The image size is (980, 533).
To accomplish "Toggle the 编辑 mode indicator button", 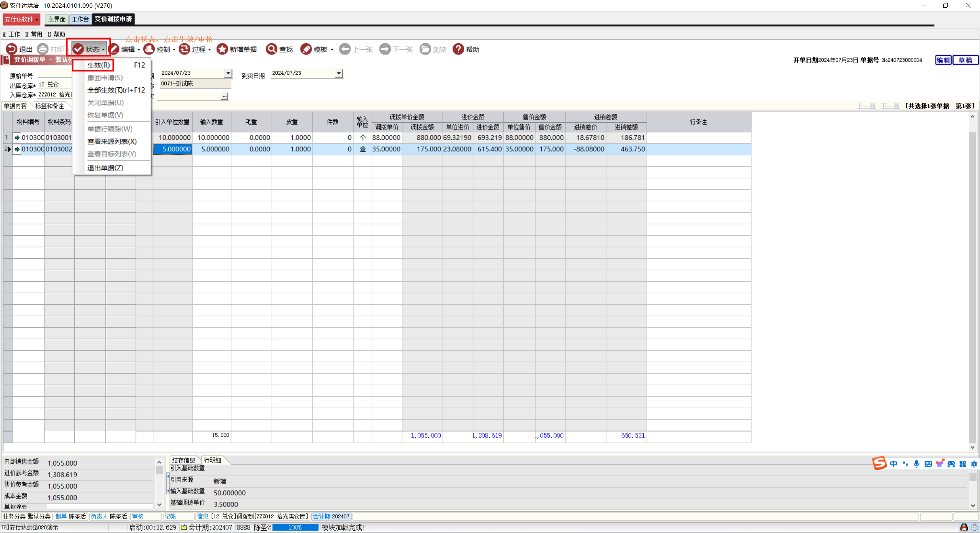I will click(943, 60).
